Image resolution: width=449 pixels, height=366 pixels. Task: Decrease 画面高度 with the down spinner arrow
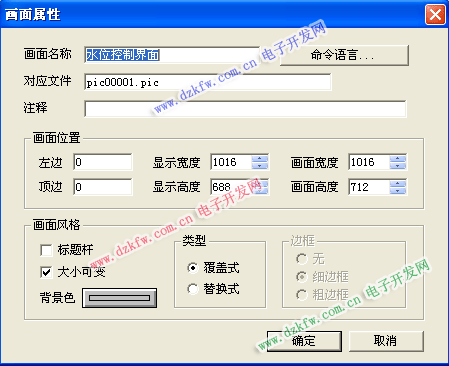[398, 191]
